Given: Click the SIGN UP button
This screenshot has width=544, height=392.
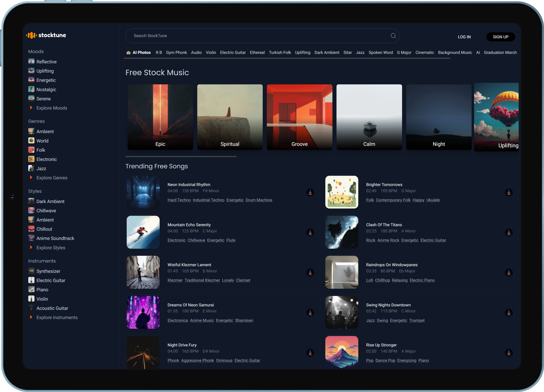Looking at the screenshot, I should pos(501,37).
